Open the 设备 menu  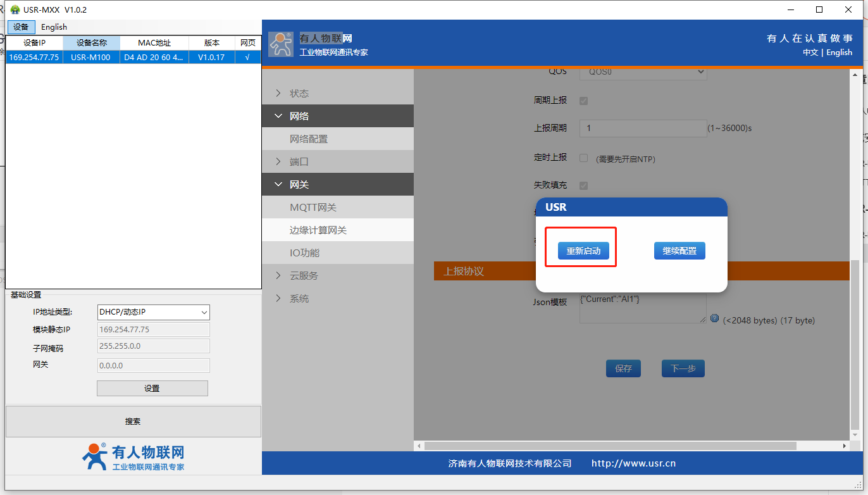point(21,27)
